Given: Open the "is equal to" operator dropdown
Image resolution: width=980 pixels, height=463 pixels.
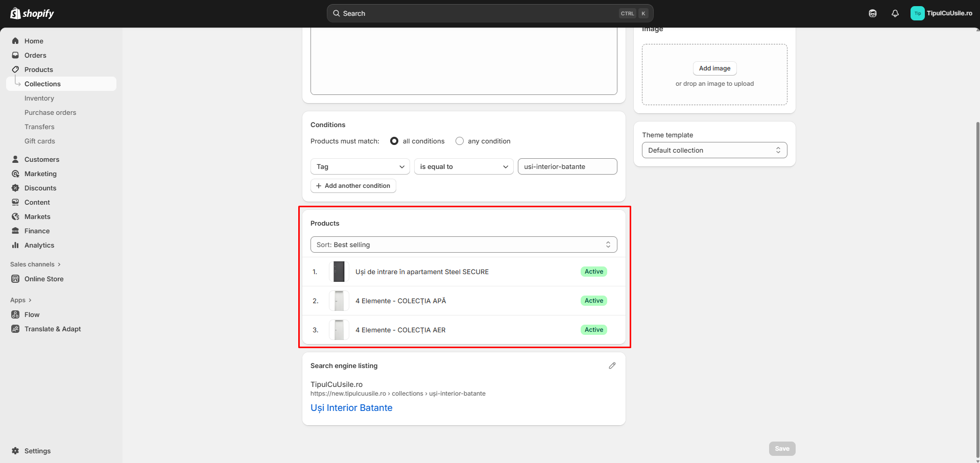Looking at the screenshot, I should pyautogui.click(x=463, y=166).
